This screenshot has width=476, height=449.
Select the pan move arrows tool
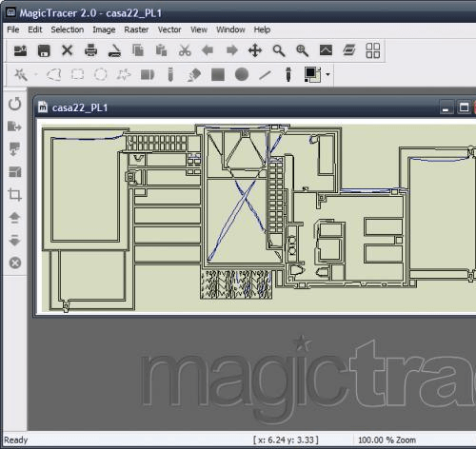[255, 50]
